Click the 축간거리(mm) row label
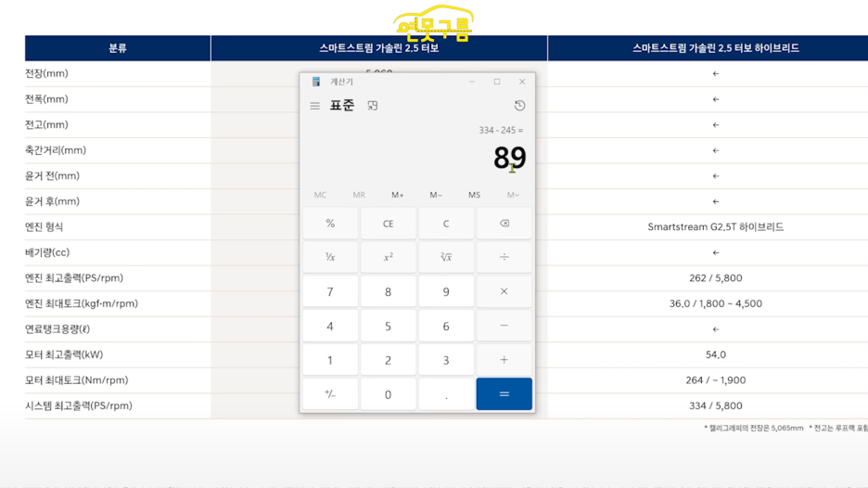 pyautogui.click(x=56, y=150)
